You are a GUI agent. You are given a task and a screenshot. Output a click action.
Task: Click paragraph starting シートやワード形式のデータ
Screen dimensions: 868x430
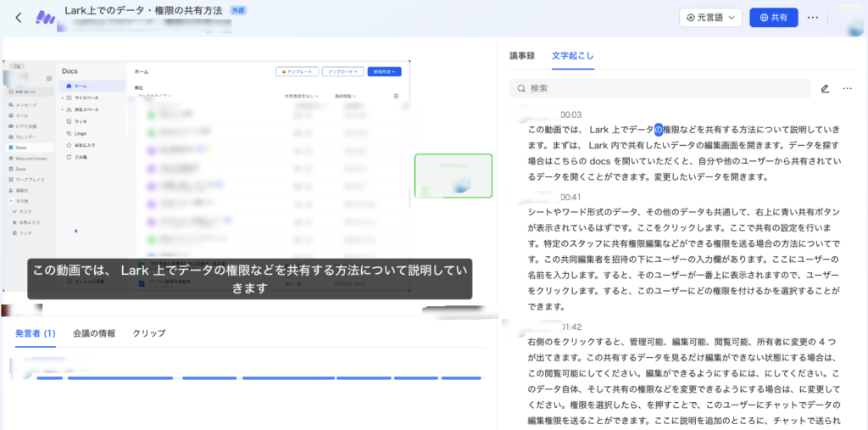click(x=684, y=259)
